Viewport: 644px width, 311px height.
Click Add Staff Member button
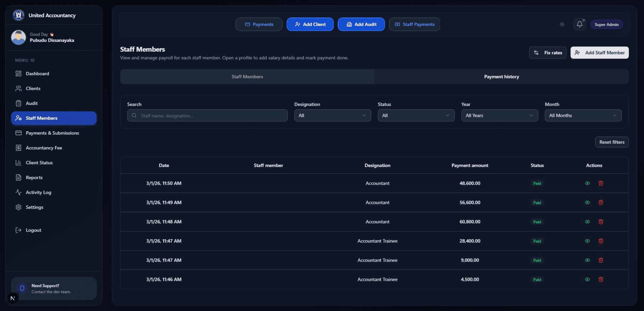coord(599,52)
